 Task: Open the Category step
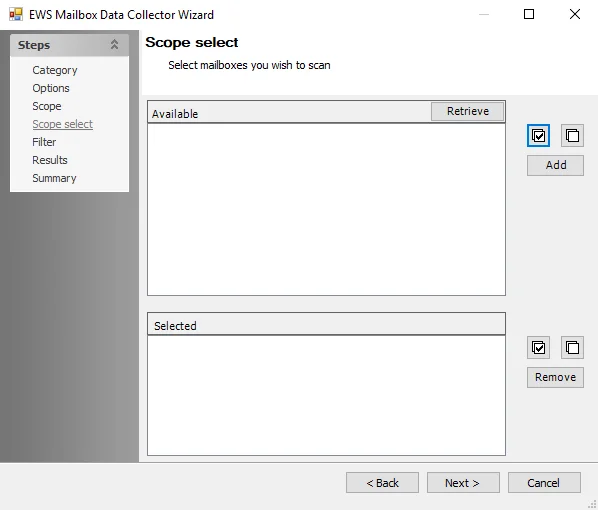(55, 70)
